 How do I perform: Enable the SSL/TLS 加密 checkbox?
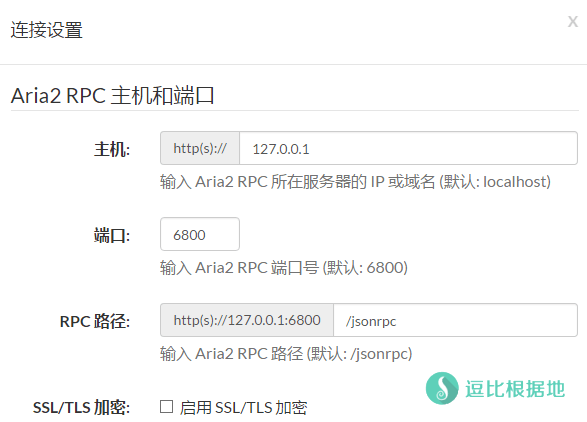coord(166,407)
